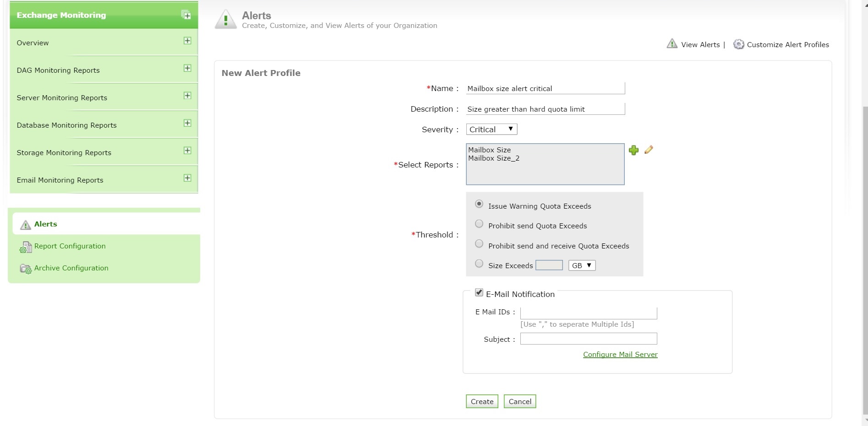Click the E Mail IDs input field
The height and width of the screenshot is (426, 868).
coord(589,313)
